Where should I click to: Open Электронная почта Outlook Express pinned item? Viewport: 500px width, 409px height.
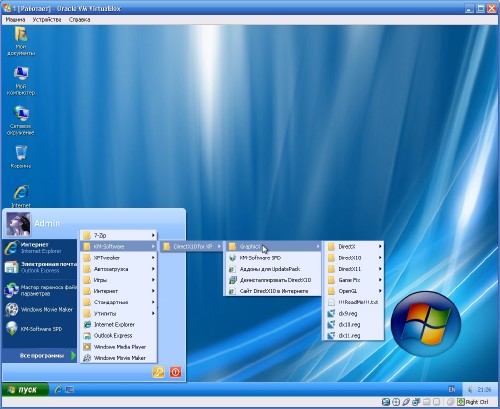pyautogui.click(x=40, y=267)
